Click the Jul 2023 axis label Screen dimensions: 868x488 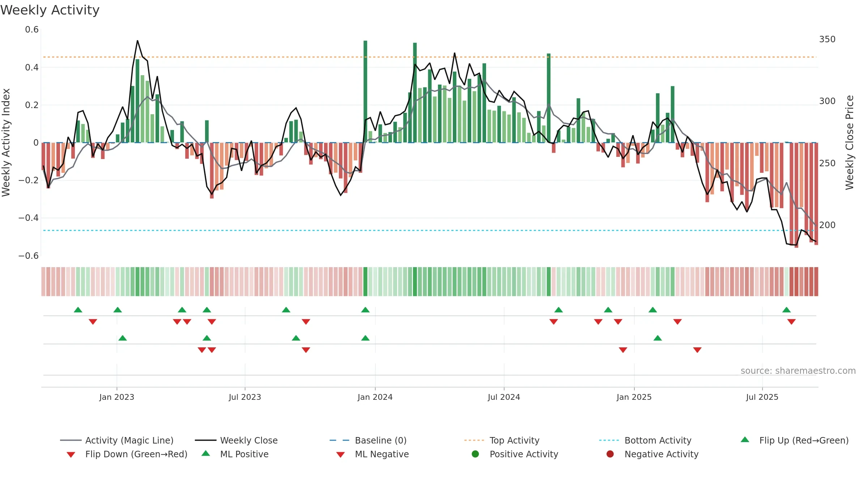coord(245,397)
